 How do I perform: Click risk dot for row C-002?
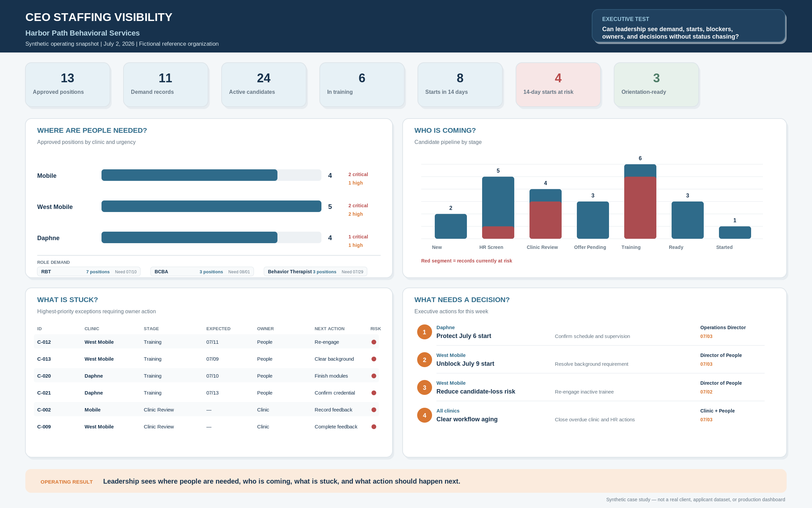pos(374,410)
